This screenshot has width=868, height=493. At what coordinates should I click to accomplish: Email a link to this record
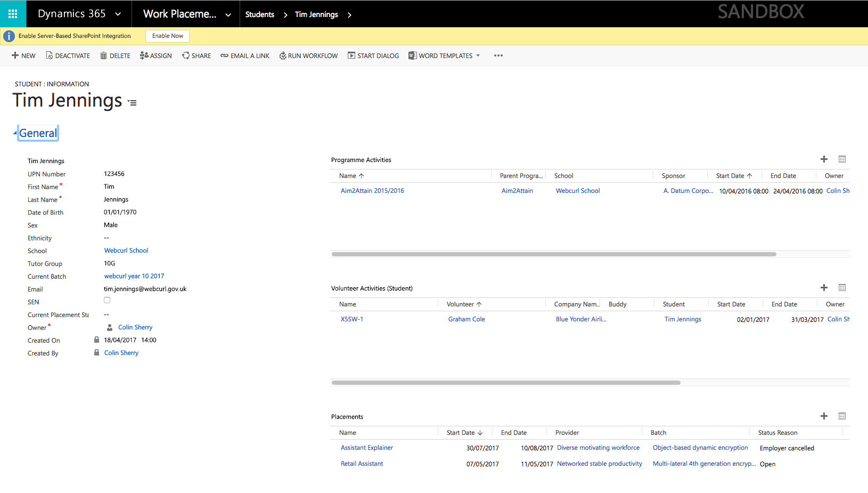click(244, 55)
